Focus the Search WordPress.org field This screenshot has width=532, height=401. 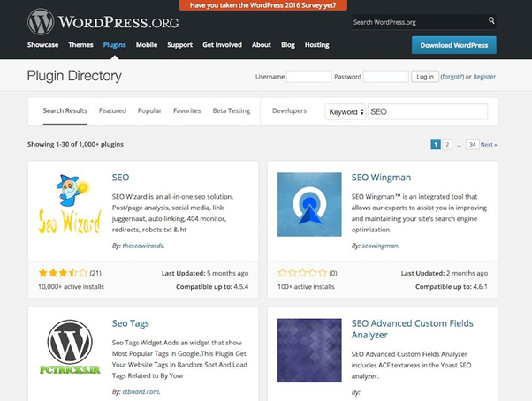[420, 22]
